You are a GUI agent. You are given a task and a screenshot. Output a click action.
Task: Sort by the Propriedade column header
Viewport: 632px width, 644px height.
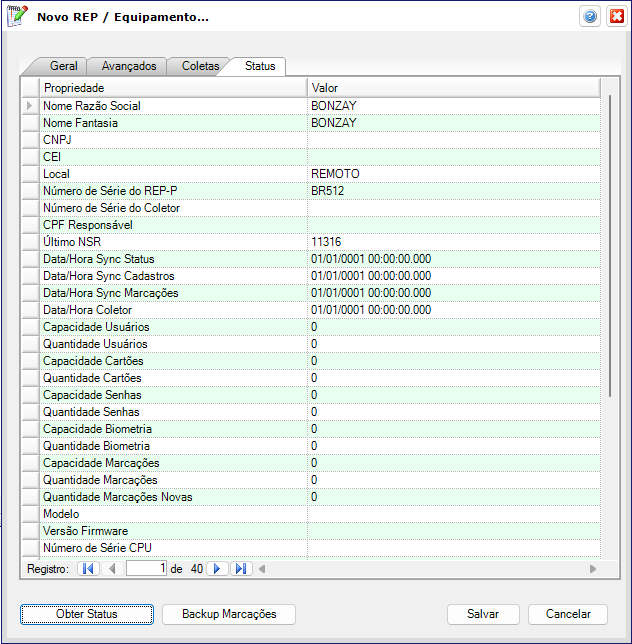pyautogui.click(x=172, y=88)
